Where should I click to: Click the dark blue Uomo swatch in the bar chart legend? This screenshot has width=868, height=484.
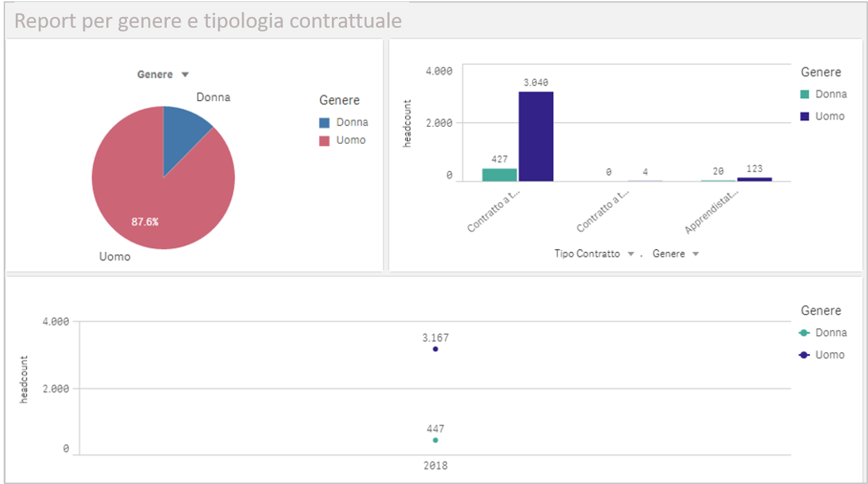[x=805, y=117]
